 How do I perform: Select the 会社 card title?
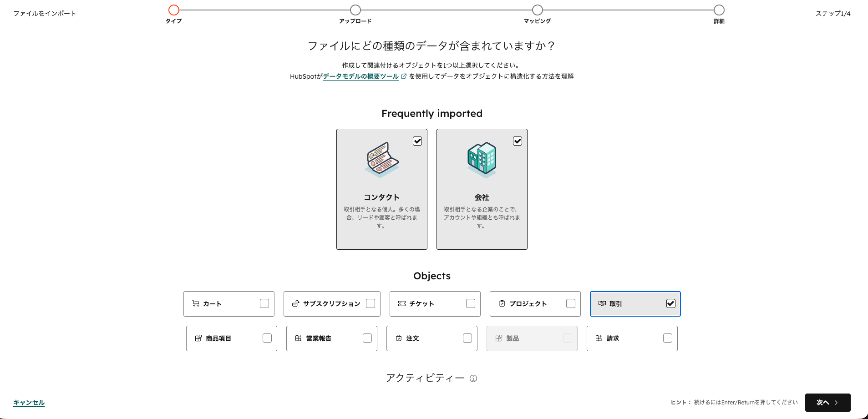[x=482, y=197]
